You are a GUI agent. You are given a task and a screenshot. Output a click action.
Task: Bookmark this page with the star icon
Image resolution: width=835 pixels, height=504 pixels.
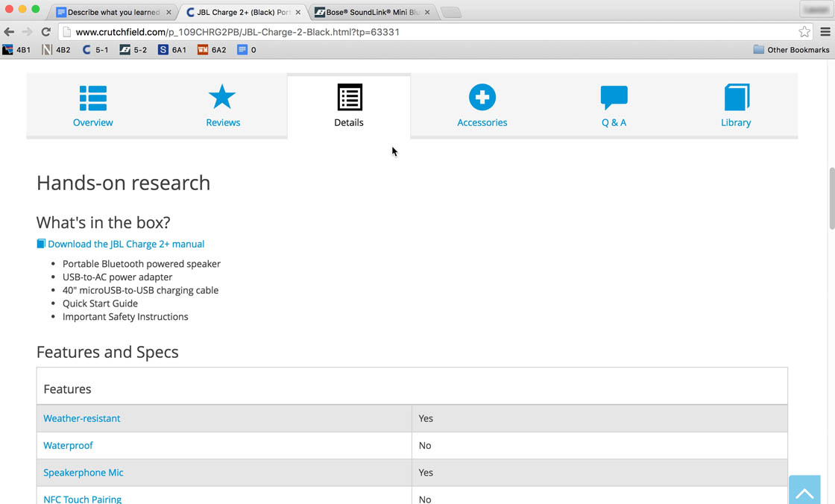(804, 32)
